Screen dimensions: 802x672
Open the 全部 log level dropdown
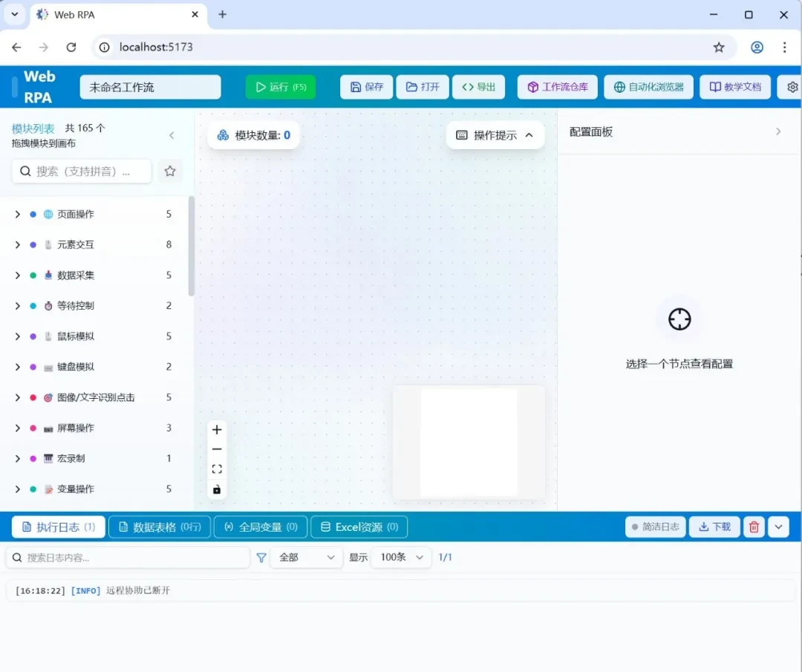[x=307, y=558]
